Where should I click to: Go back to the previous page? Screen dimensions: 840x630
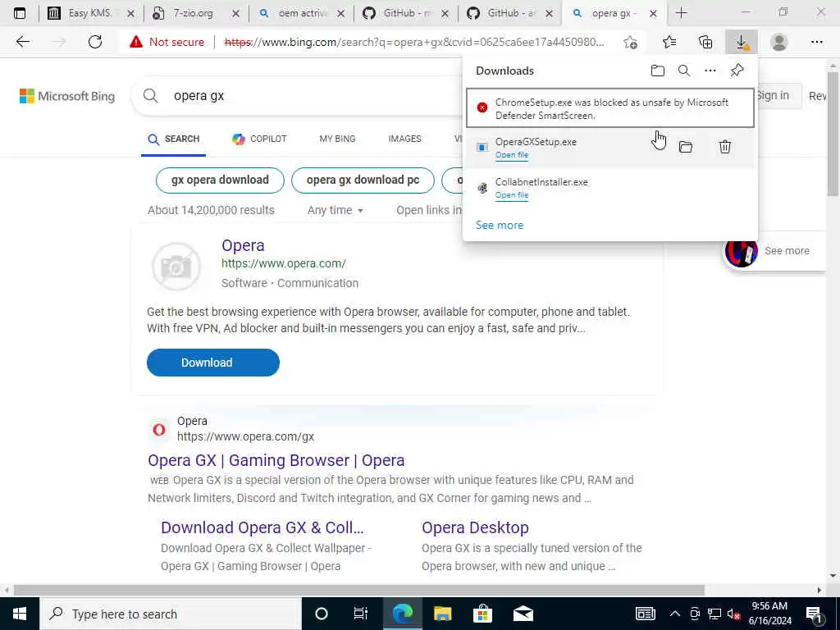pyautogui.click(x=22, y=42)
